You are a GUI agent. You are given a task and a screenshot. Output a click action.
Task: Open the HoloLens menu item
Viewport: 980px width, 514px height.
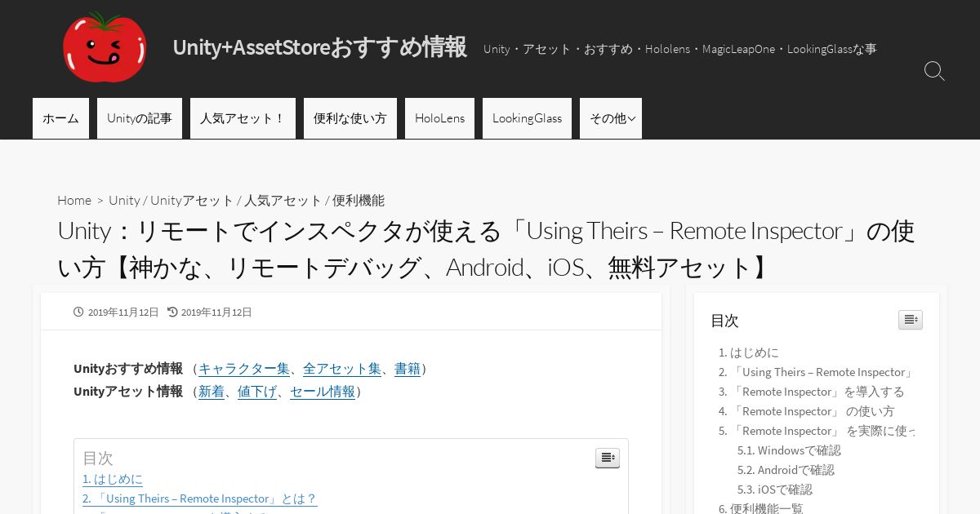click(439, 118)
